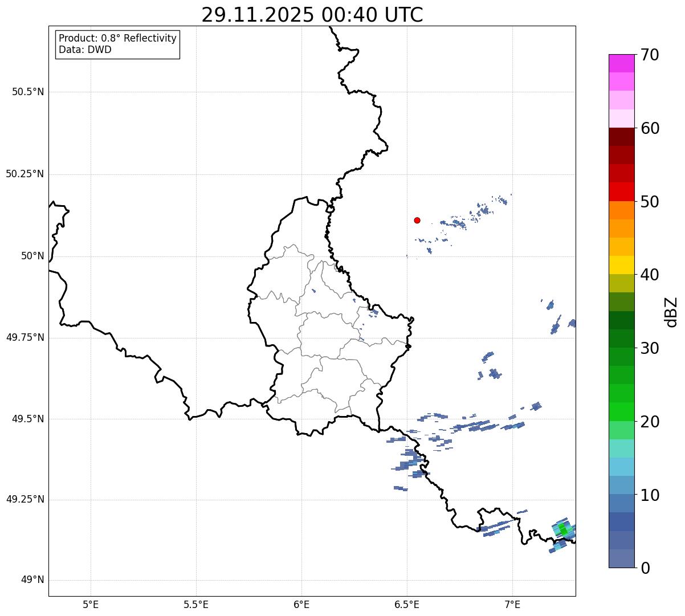Click the 49°N latitude label
Image resolution: width=685 pixels, height=616 pixels.
[32, 580]
